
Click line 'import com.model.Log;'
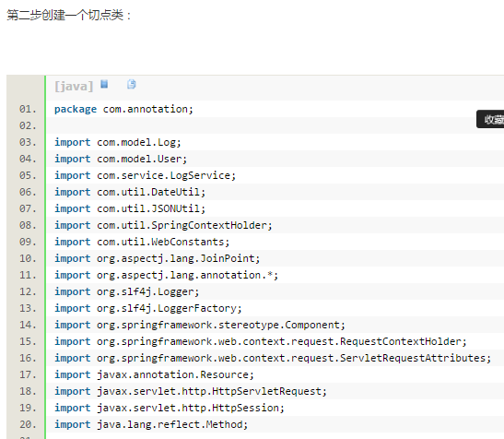pyautogui.click(x=118, y=142)
